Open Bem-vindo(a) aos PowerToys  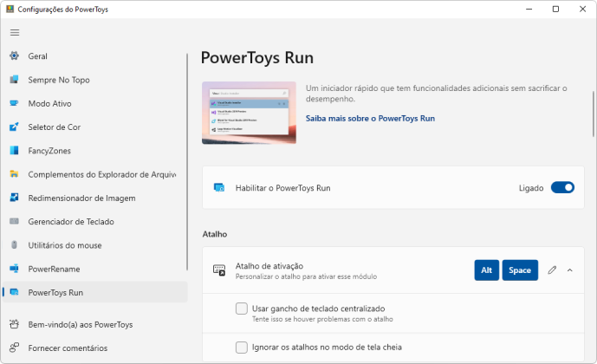tap(94, 324)
